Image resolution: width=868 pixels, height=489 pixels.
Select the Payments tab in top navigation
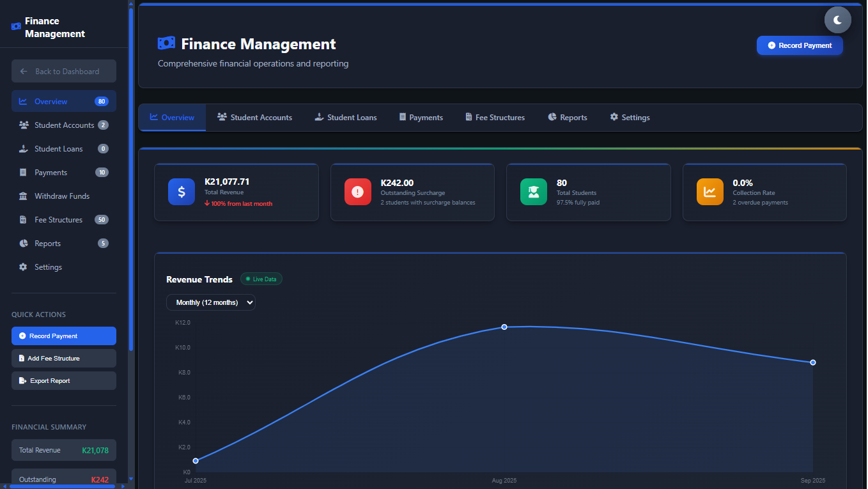[x=421, y=118]
